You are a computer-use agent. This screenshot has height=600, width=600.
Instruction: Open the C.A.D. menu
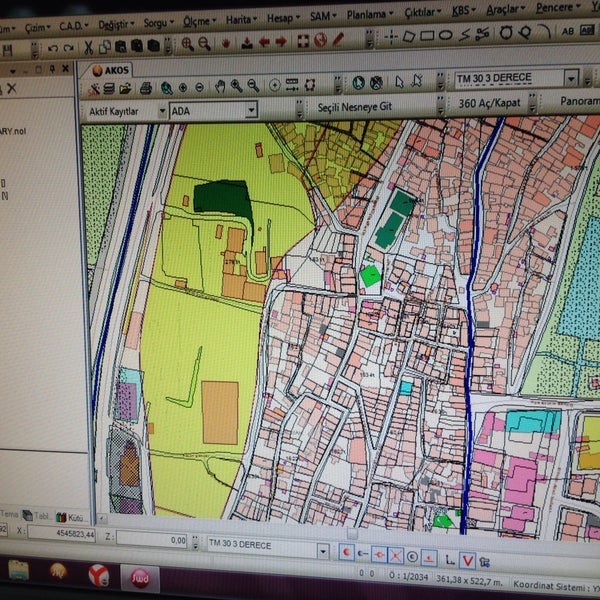pos(74,26)
